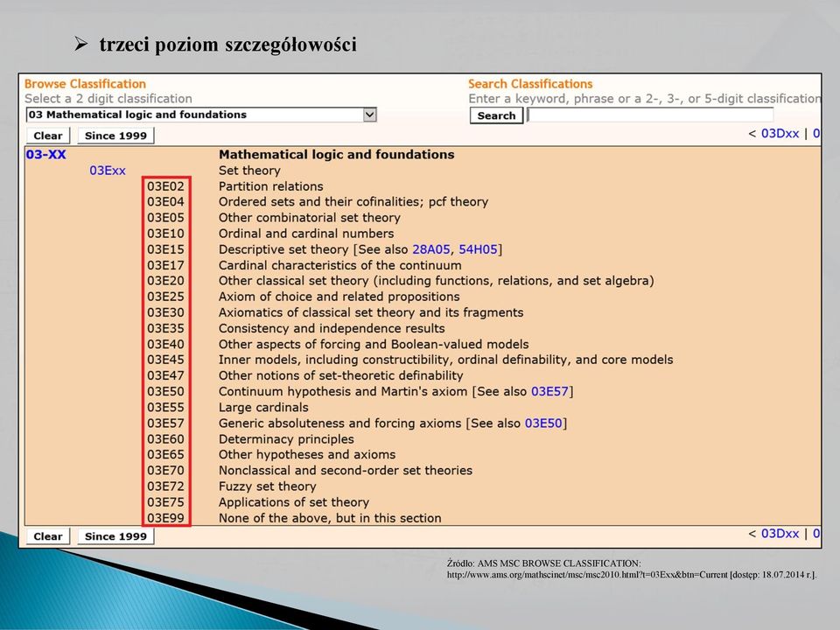Open the 03-XX classification link

point(46,154)
